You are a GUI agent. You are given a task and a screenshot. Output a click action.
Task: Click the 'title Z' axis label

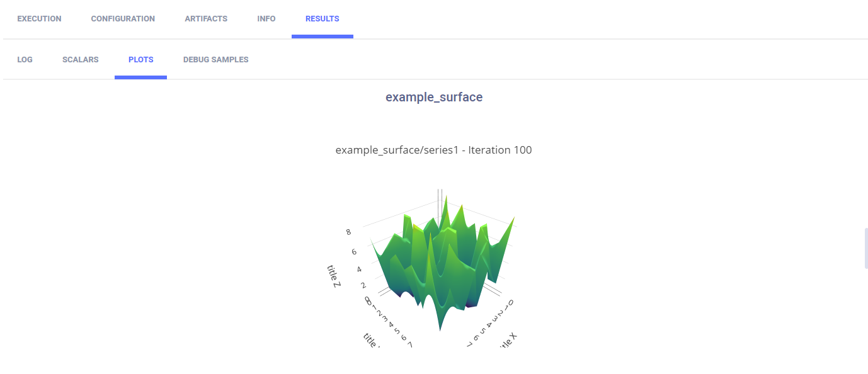pyautogui.click(x=334, y=277)
